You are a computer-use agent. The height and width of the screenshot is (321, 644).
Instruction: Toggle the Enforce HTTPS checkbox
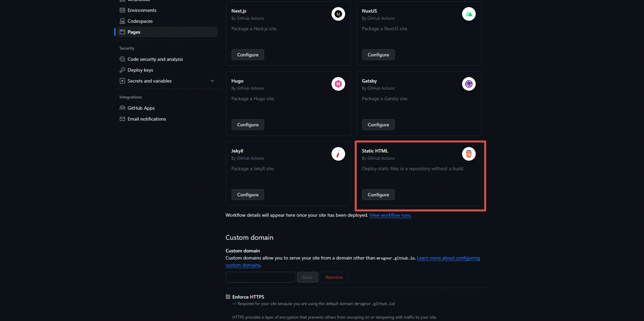228,297
